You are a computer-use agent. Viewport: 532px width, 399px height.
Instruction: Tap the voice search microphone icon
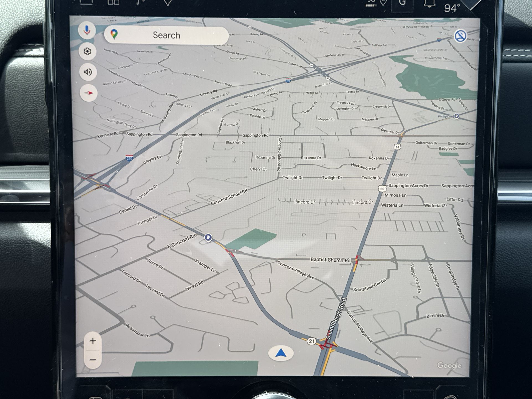[x=87, y=30]
